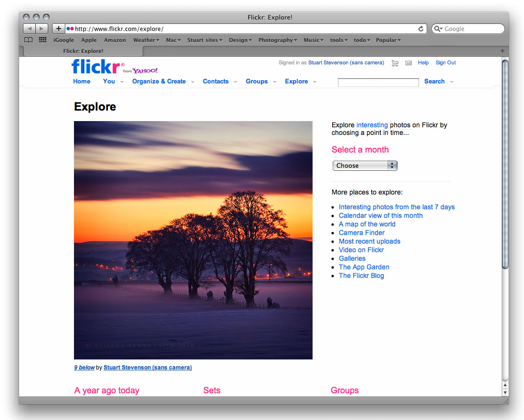Open the bookmarks library book icon
The image size is (524, 420).
coord(29,40)
